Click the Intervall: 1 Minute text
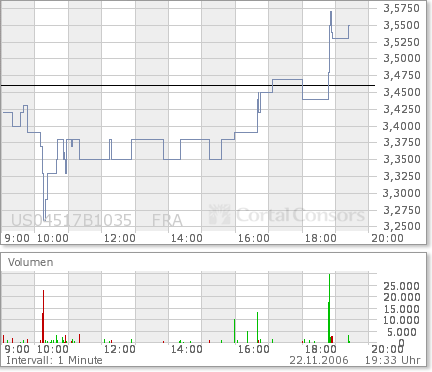The height and width of the screenshot is (372, 432). (x=54, y=360)
